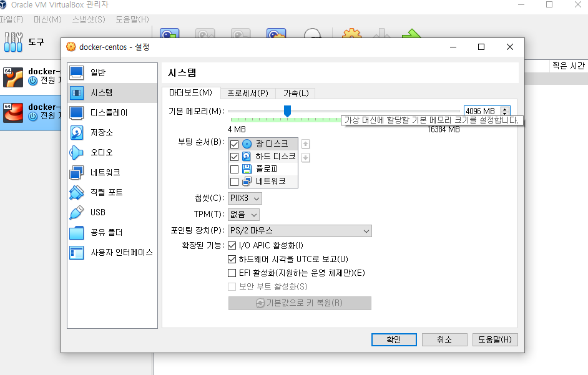Switch to 프로세서(P) tab
Viewport: 588px width, 375px height.
pos(248,93)
